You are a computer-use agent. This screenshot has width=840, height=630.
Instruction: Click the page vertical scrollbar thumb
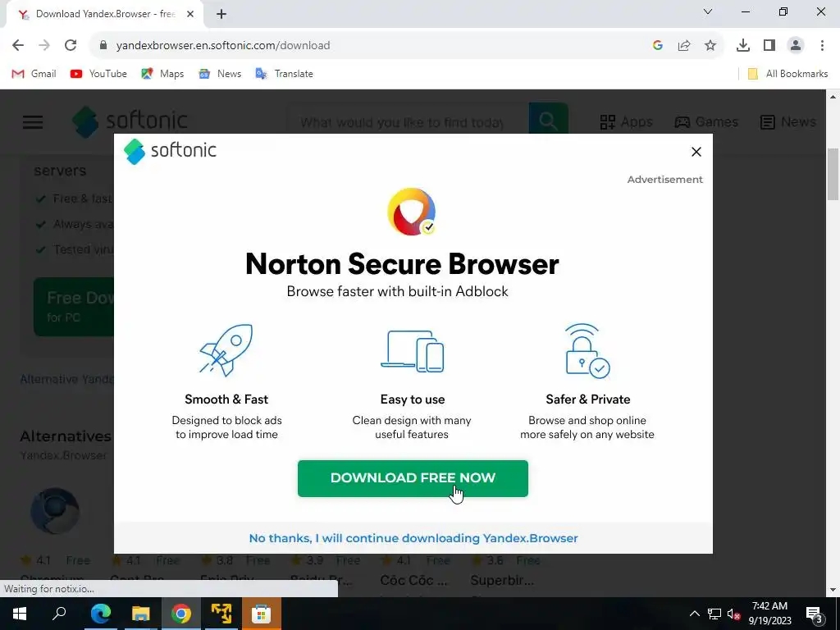coord(833,174)
